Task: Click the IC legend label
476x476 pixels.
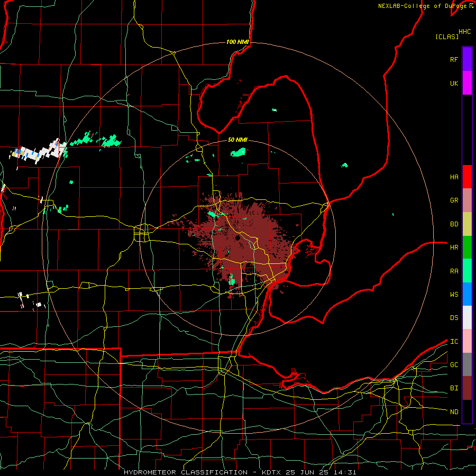Action: click(x=454, y=342)
